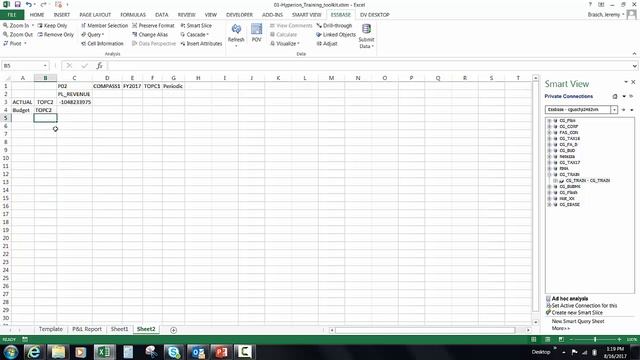Switch to Sheet1 tab
This screenshot has width=640, height=360.
click(119, 329)
